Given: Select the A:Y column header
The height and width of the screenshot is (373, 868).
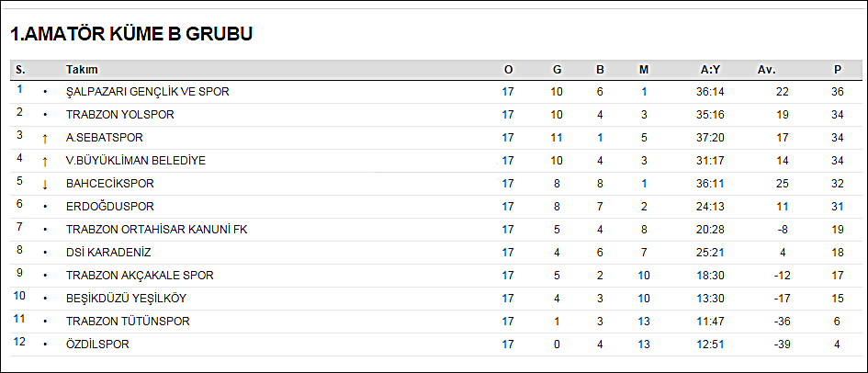Looking at the screenshot, I should pyautogui.click(x=710, y=71).
